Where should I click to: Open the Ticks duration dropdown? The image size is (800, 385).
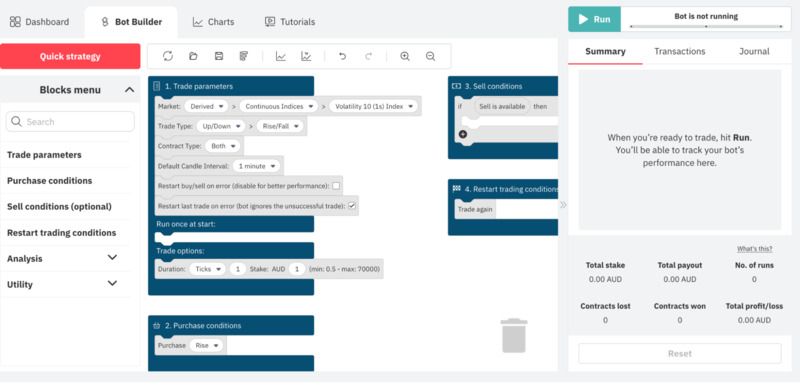click(x=207, y=269)
